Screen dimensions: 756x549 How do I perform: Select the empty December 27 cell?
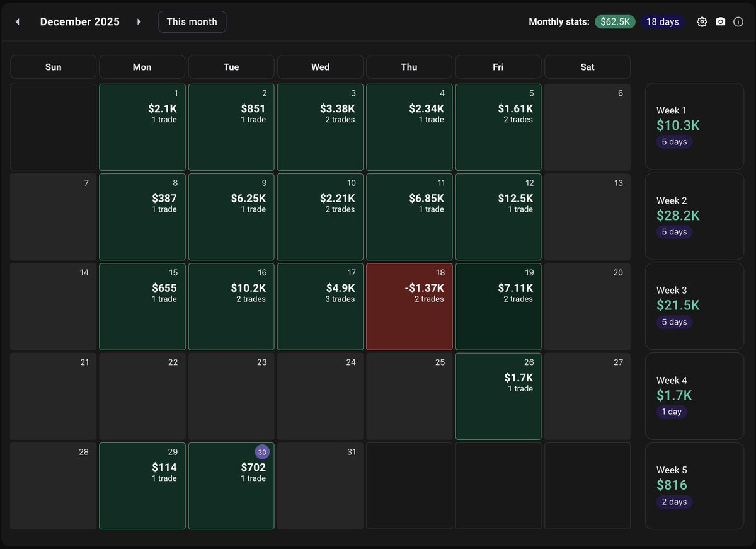[587, 396]
